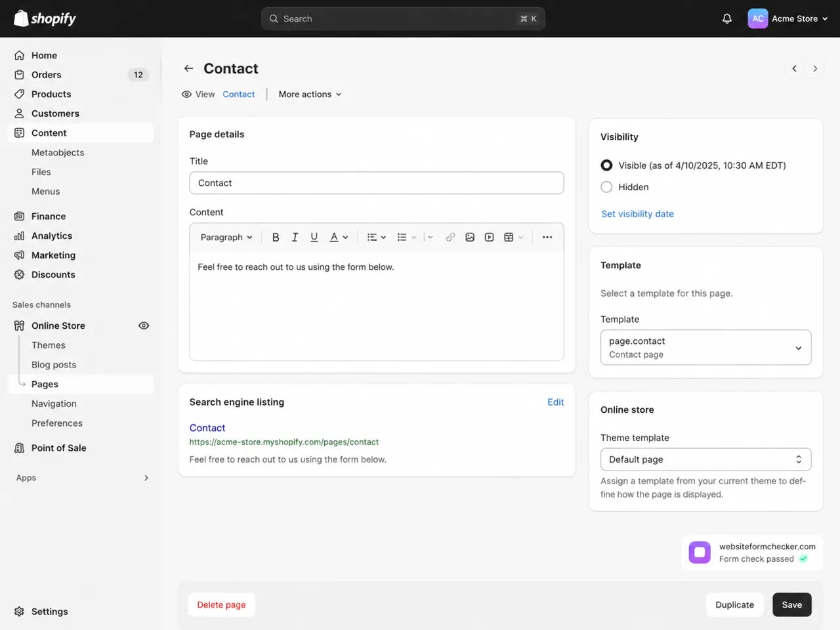The height and width of the screenshot is (630, 840).
Task: Click the AC account avatar
Action: (x=757, y=18)
